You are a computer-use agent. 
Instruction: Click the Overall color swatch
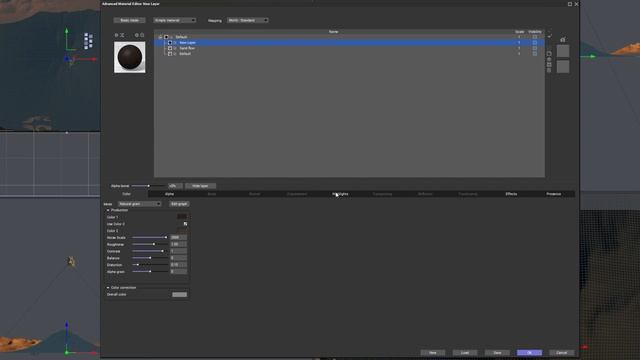[180, 294]
